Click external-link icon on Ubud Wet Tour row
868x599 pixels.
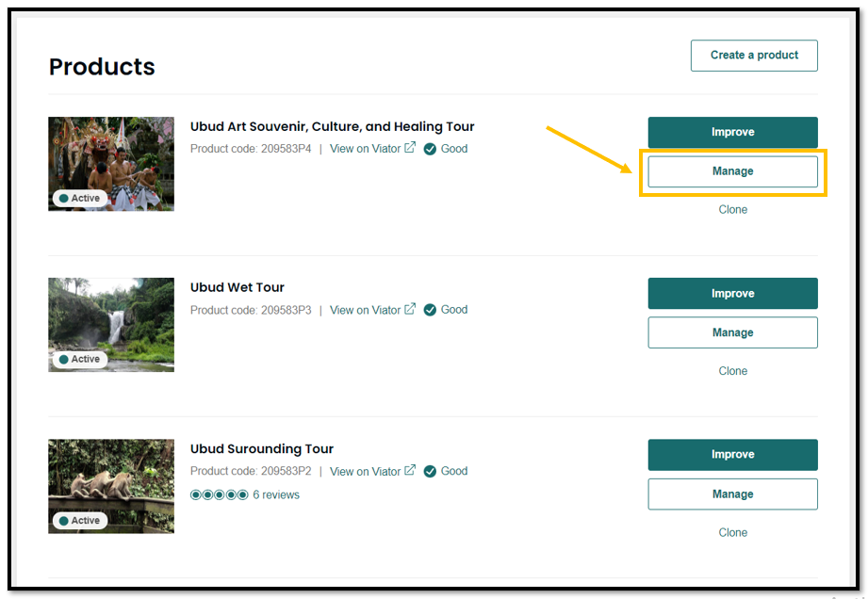[410, 309]
